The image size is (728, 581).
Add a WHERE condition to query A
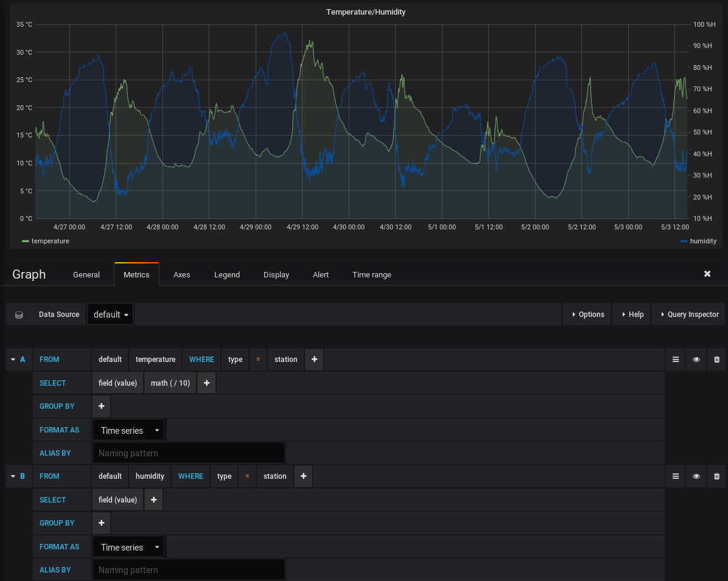314,360
